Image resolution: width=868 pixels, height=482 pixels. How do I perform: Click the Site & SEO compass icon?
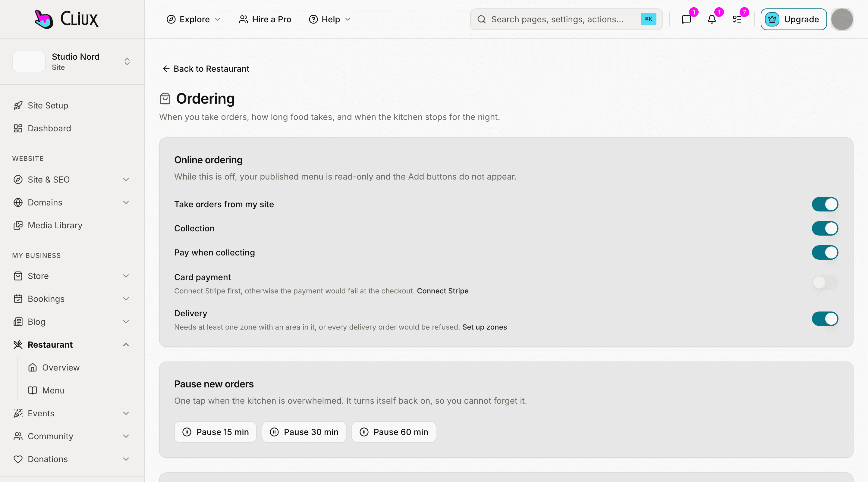tap(18, 180)
